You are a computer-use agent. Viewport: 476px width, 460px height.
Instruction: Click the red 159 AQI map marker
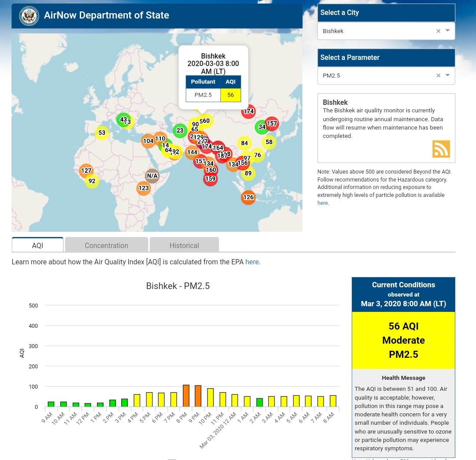pyautogui.click(x=210, y=179)
